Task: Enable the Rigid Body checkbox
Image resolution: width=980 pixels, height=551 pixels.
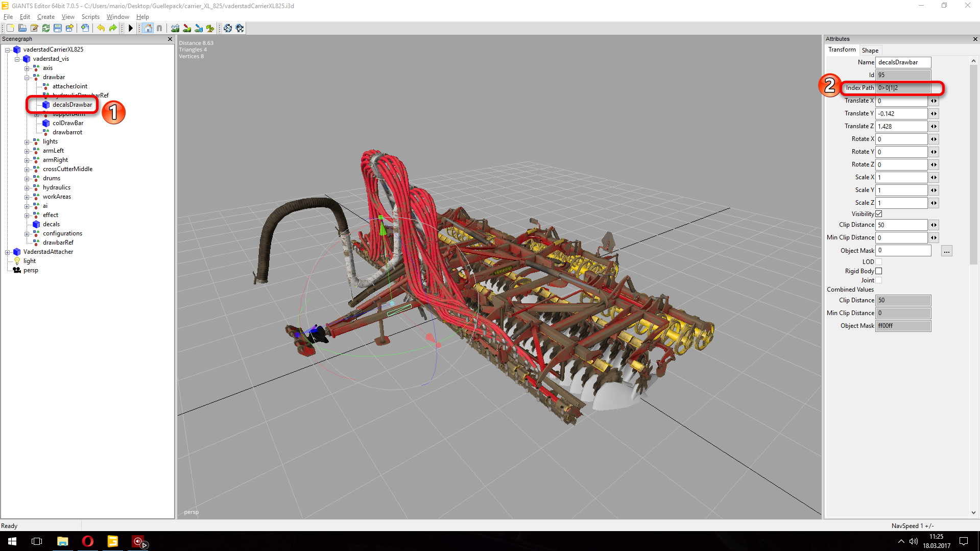Action: 878,271
